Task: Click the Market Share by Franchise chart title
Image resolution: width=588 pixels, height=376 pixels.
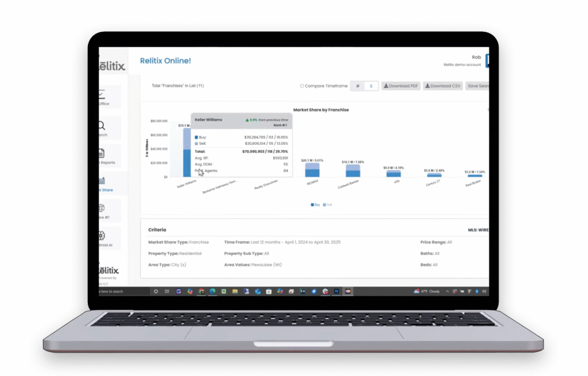Action: tap(321, 110)
